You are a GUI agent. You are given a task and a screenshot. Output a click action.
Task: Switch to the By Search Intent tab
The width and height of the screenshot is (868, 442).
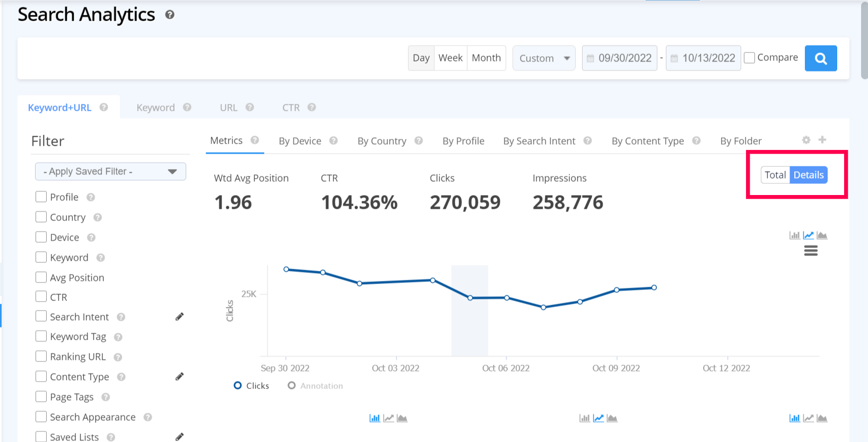tap(539, 141)
